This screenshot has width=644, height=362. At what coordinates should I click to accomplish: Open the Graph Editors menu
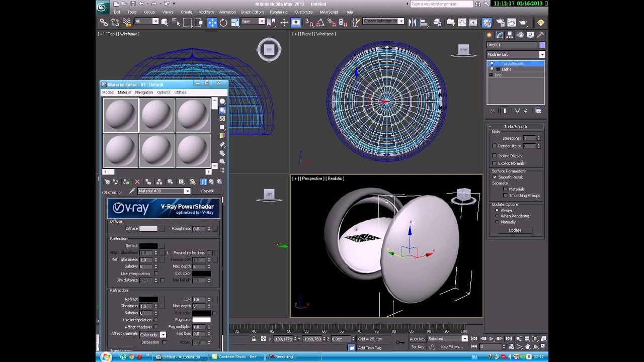252,12
